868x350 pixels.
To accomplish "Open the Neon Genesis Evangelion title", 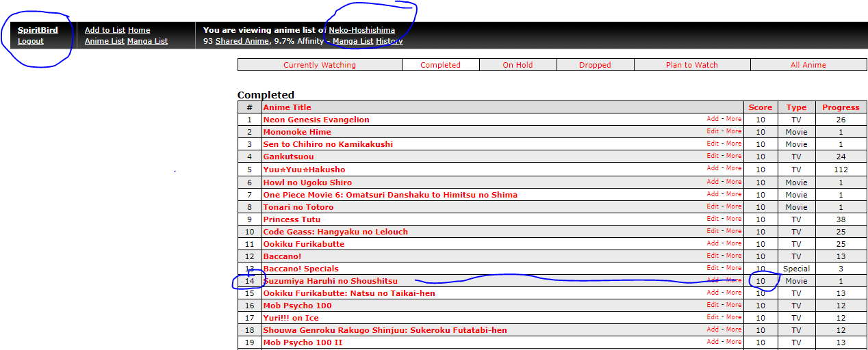I will (x=316, y=120).
